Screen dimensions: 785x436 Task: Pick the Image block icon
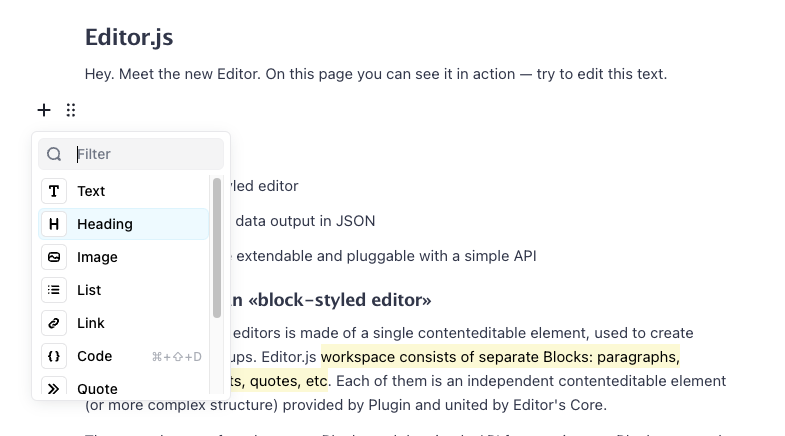coord(54,257)
